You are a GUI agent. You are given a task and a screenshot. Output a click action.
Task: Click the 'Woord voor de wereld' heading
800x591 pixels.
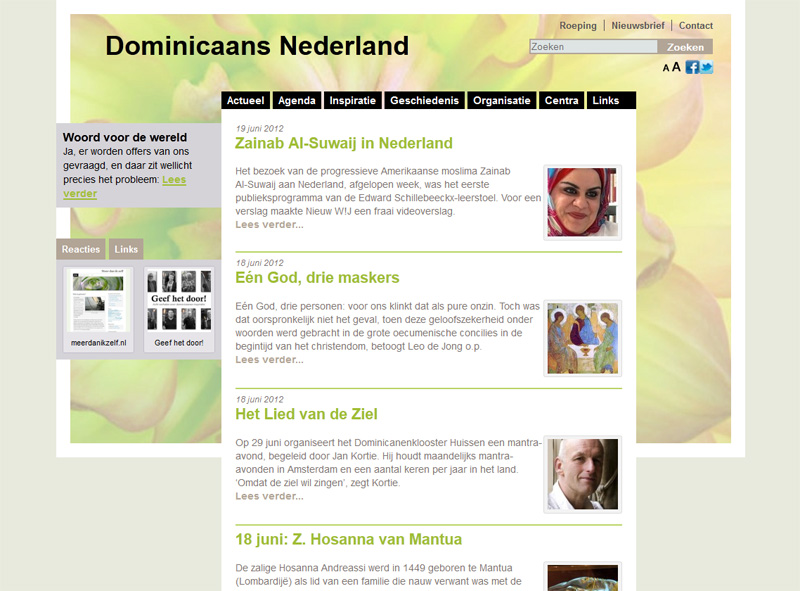(125, 137)
